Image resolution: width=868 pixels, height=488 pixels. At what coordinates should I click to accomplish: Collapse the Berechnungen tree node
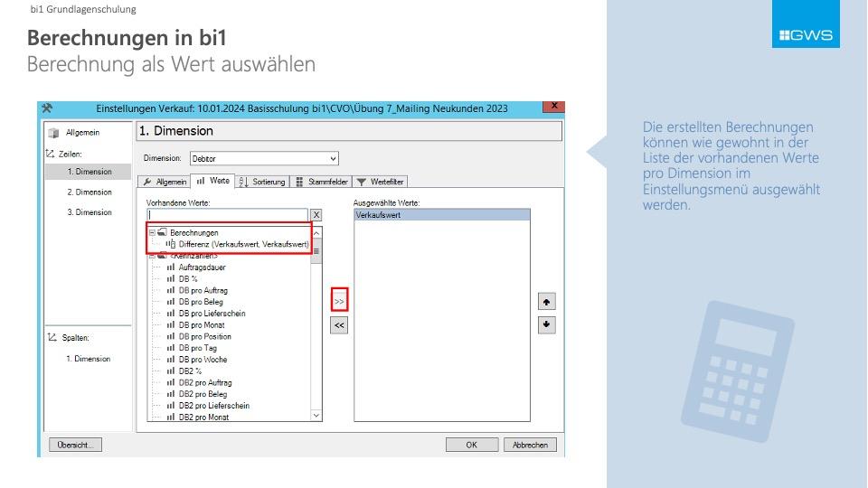[152, 232]
